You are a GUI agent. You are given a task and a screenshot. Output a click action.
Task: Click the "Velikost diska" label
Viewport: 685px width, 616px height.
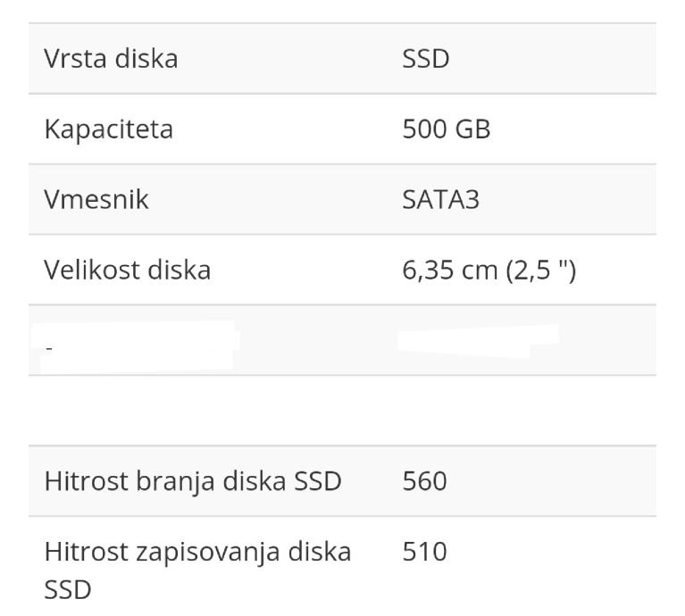point(127,269)
